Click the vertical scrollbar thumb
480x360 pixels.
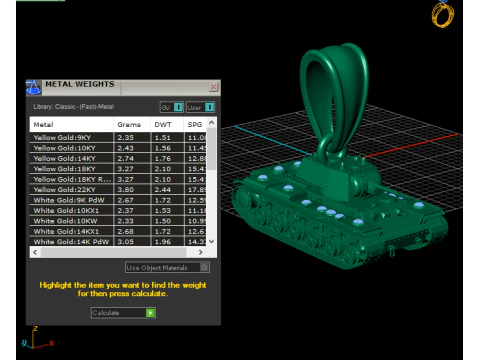click(x=211, y=149)
